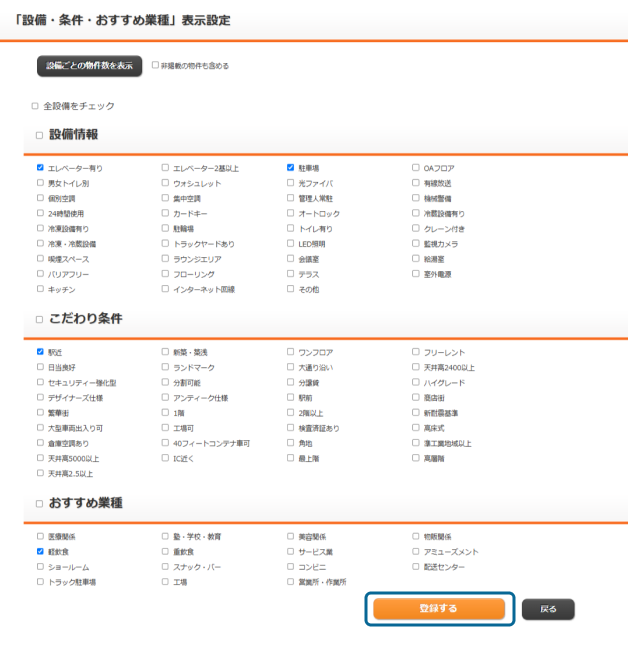
Task: Uncheck the 軽飲食 business type
Action: coord(40,551)
